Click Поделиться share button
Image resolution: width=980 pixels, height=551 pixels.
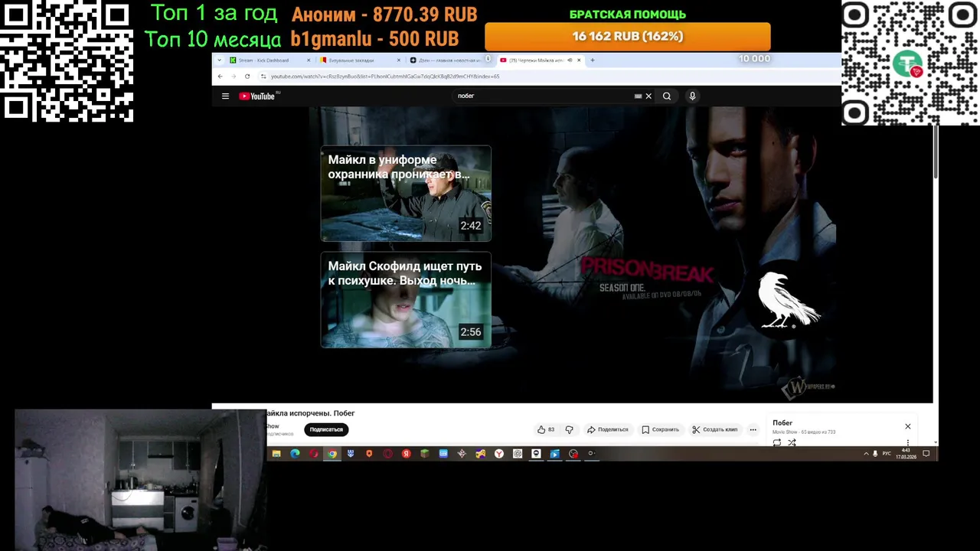click(x=607, y=430)
